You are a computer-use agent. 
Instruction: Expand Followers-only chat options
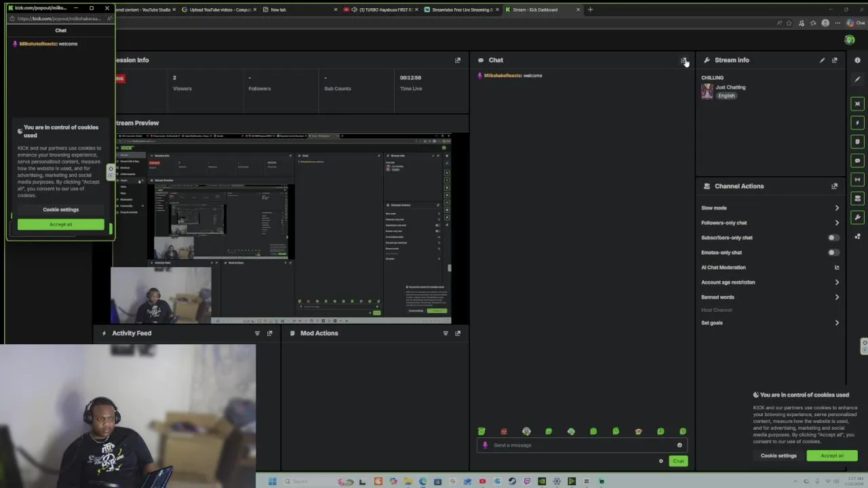(837, 223)
